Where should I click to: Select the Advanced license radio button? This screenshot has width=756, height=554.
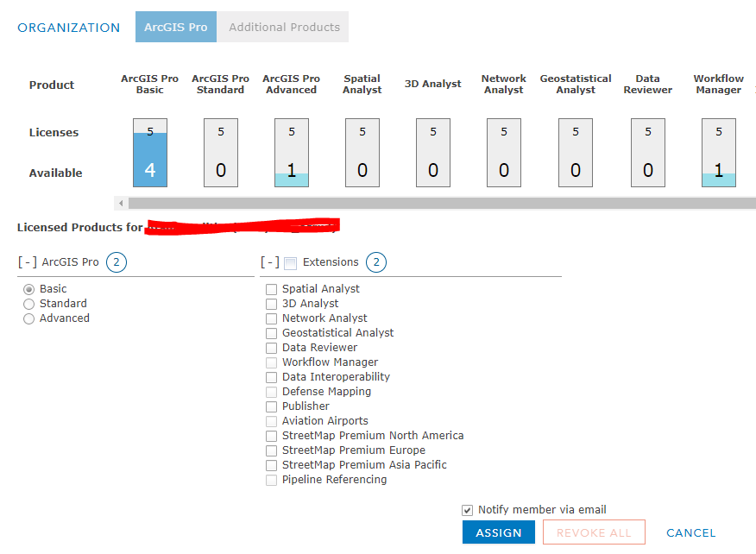[29, 318]
